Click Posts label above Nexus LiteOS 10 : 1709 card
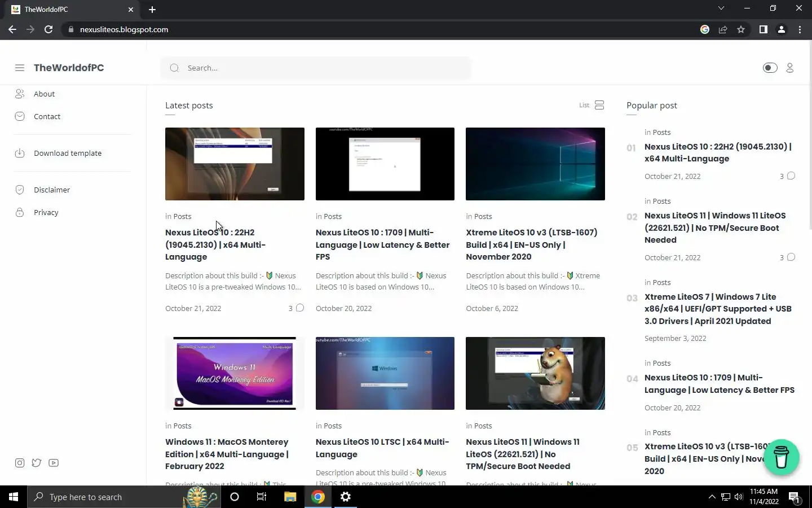The width and height of the screenshot is (812, 508). (333, 216)
